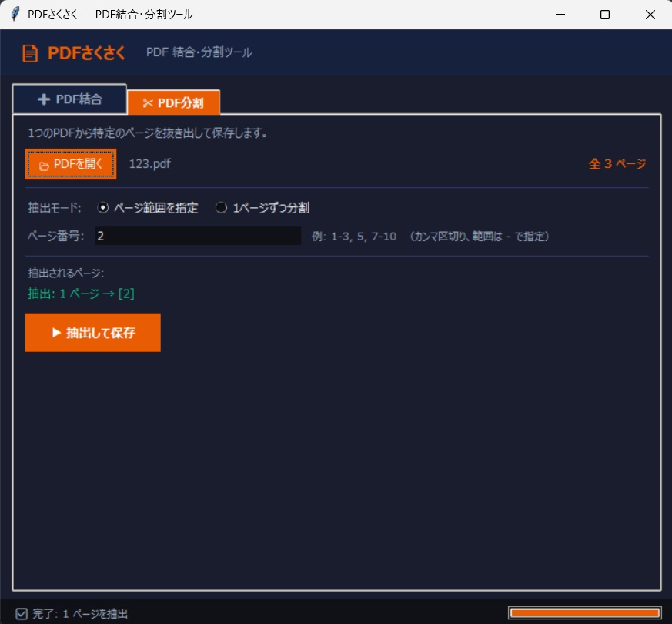Click the 抽出されるページ label
This screenshot has width=672, height=624.
[65, 273]
